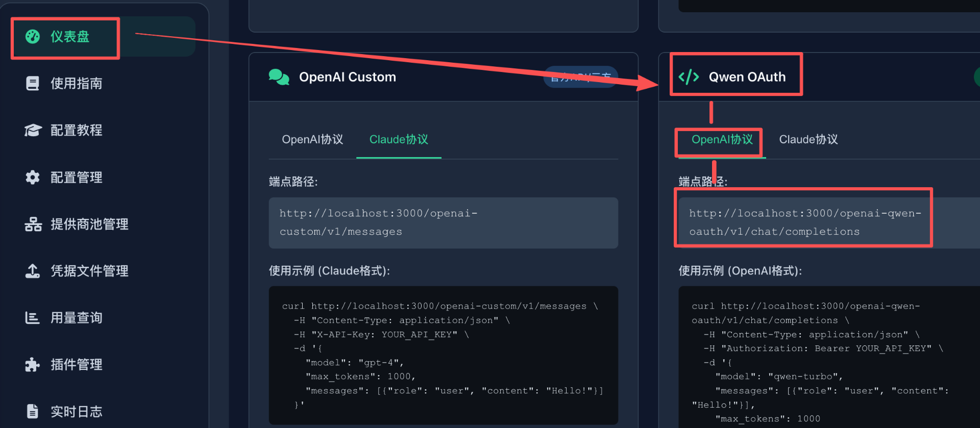
Task: Open 实时日志 via the document icon
Action: (x=33, y=411)
